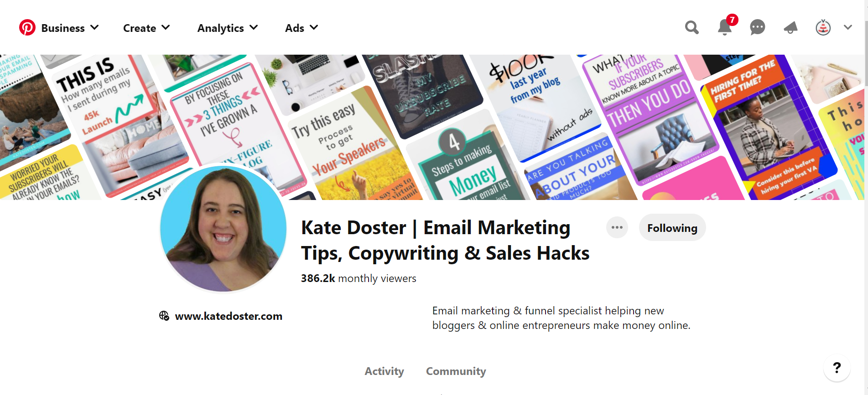This screenshot has height=395, width=868.
Task: Click the globe icon beside website link
Action: coord(164,316)
